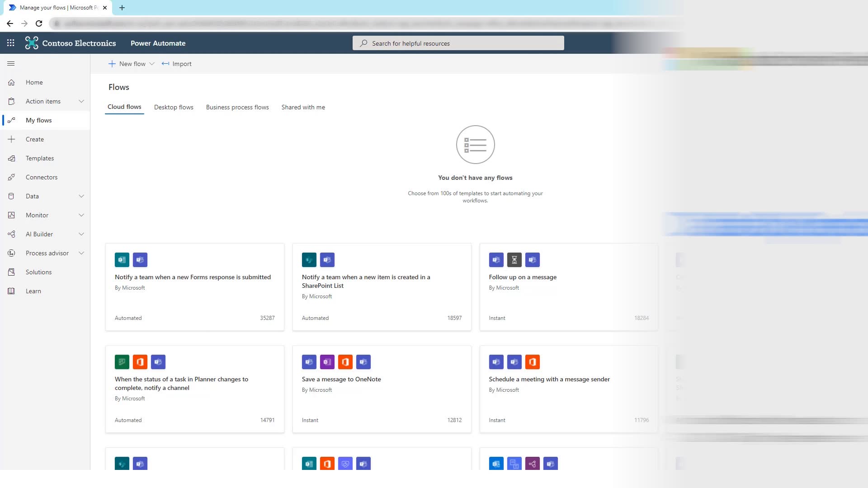Reload the page with refresh icon
Viewport: 868px width, 488px height.
(x=39, y=23)
